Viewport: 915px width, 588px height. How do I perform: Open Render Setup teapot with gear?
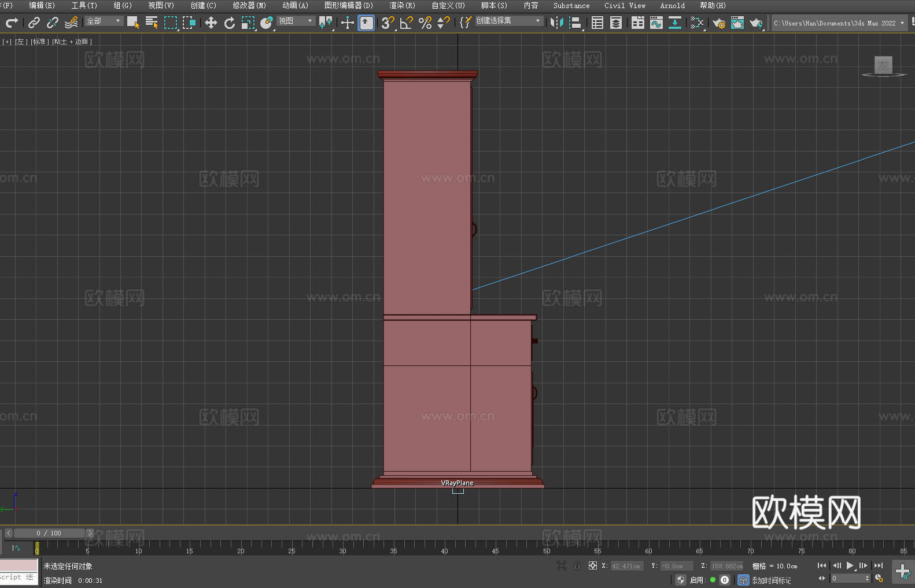click(x=718, y=23)
